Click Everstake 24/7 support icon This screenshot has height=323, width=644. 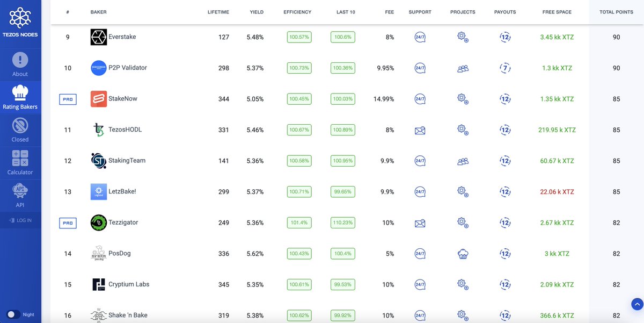click(420, 38)
